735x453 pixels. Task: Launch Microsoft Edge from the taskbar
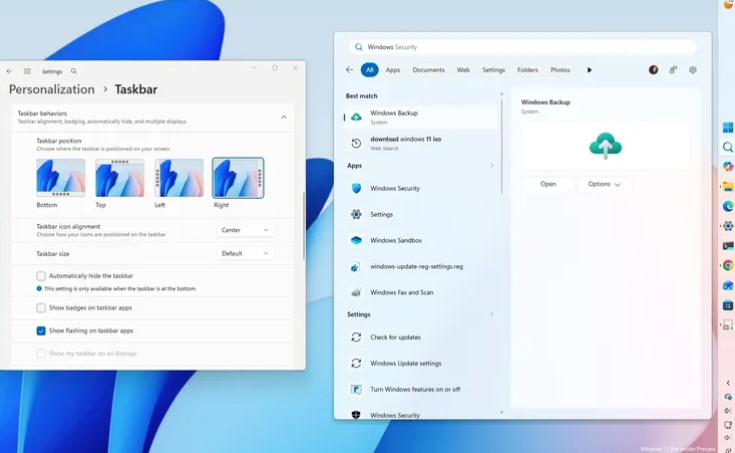tap(728, 206)
